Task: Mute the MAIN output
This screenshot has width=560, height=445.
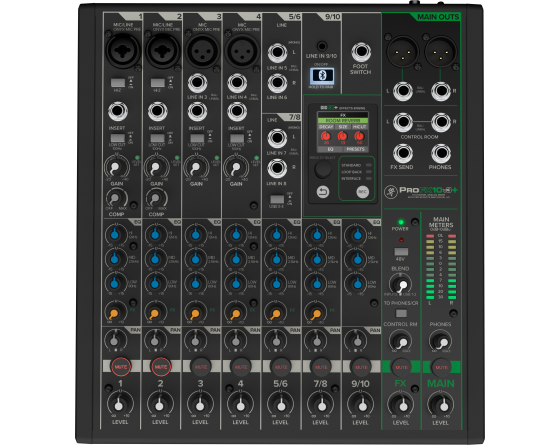Action: tap(441, 367)
